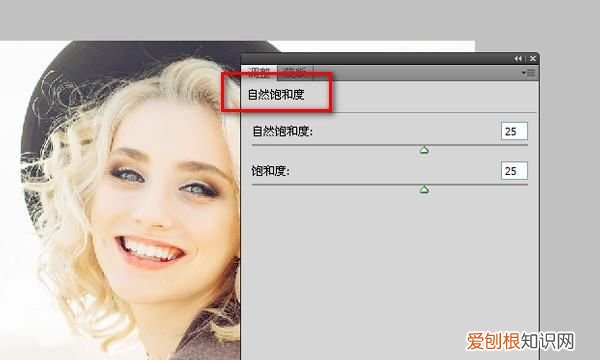Click the 饱和度 value field

click(x=514, y=171)
